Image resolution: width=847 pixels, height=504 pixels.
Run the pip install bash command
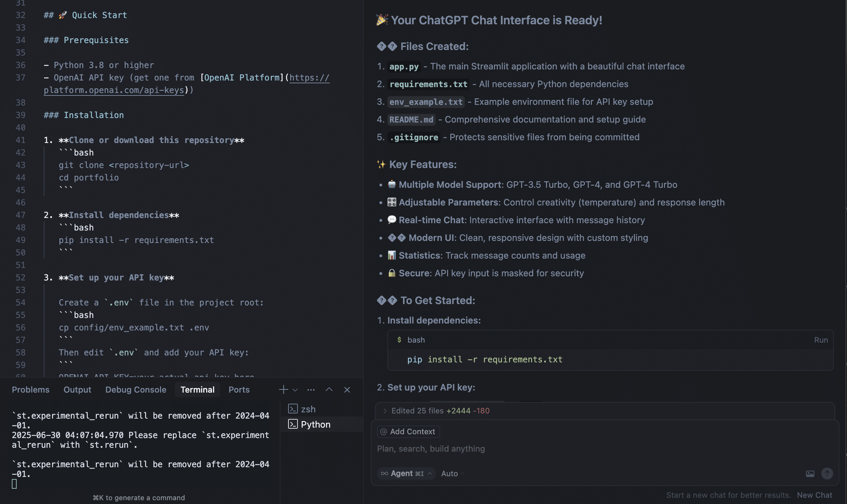pos(821,340)
